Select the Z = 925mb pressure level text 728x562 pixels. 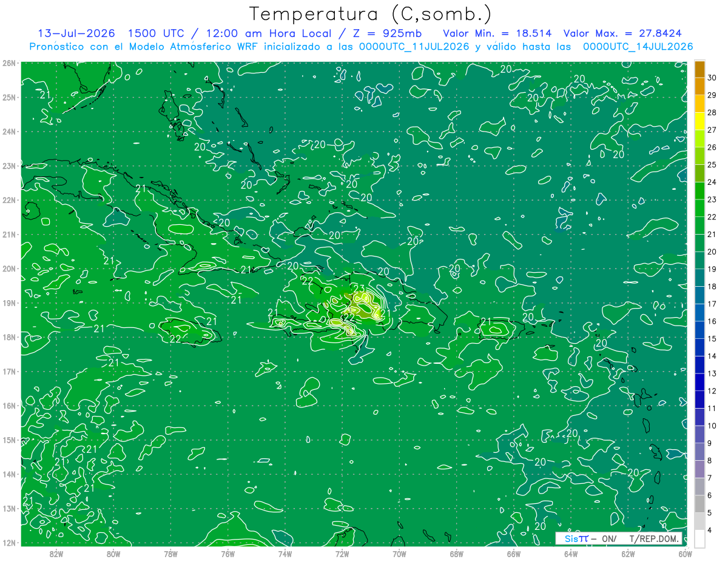pyautogui.click(x=387, y=33)
